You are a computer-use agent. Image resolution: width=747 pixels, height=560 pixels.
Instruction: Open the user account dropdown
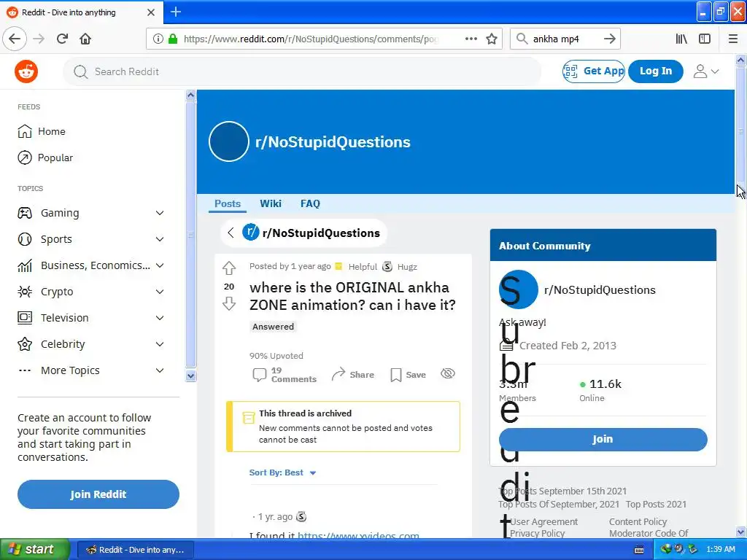pos(706,71)
